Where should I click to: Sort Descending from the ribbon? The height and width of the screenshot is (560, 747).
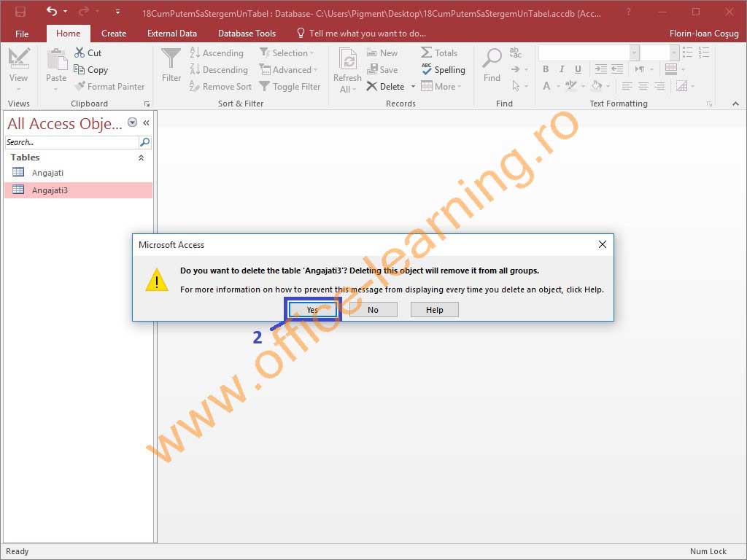[219, 69]
